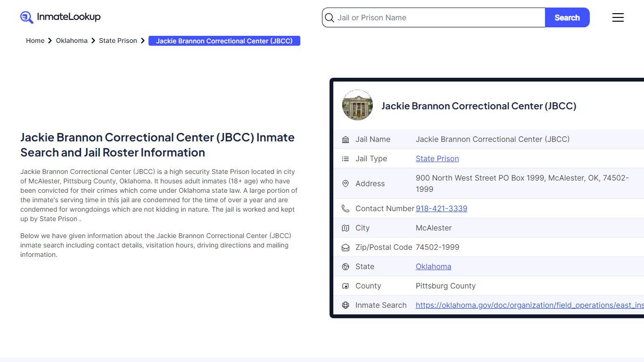
Task: Click the City map icon
Action: pos(346,228)
